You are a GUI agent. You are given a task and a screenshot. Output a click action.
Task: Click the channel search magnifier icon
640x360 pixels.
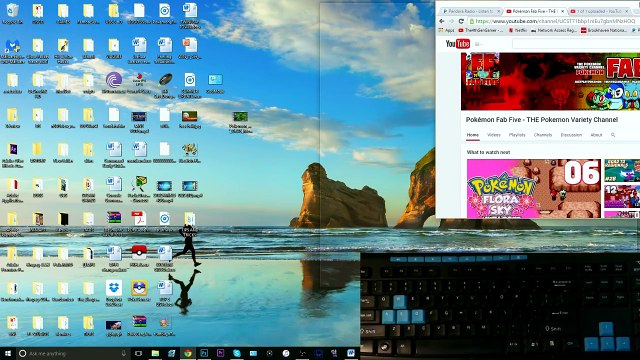pyautogui.click(x=613, y=135)
